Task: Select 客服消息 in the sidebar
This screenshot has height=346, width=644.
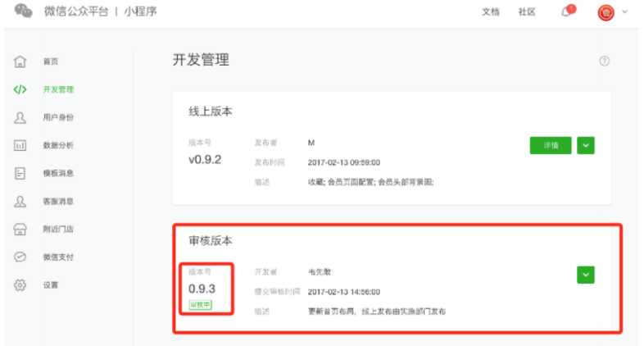Action: coord(58,202)
